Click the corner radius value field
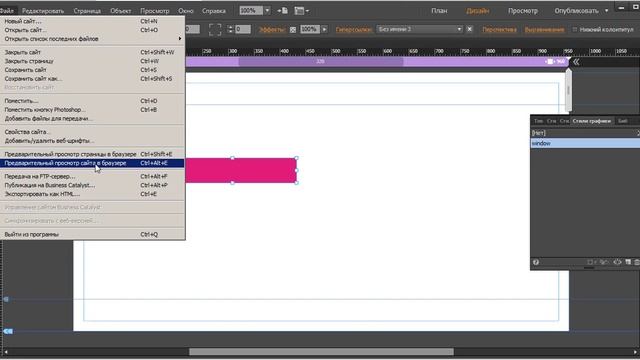640x360 pixels. 242,29
